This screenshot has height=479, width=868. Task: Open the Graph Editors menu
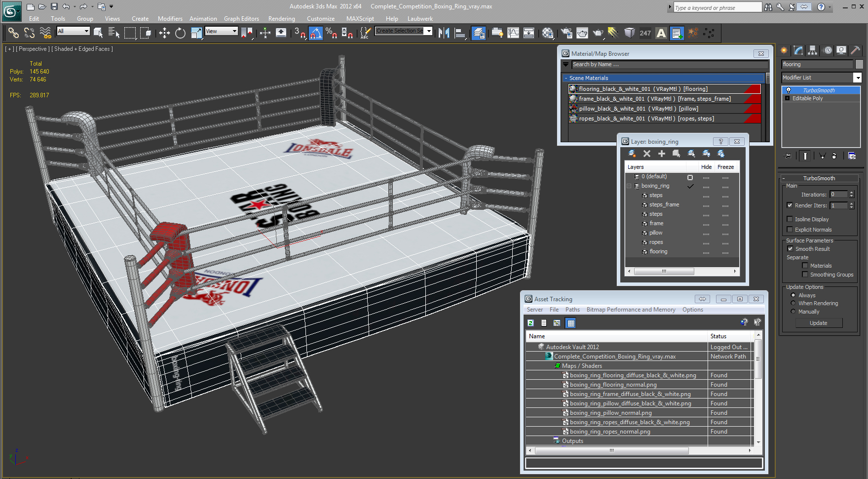[241, 19]
